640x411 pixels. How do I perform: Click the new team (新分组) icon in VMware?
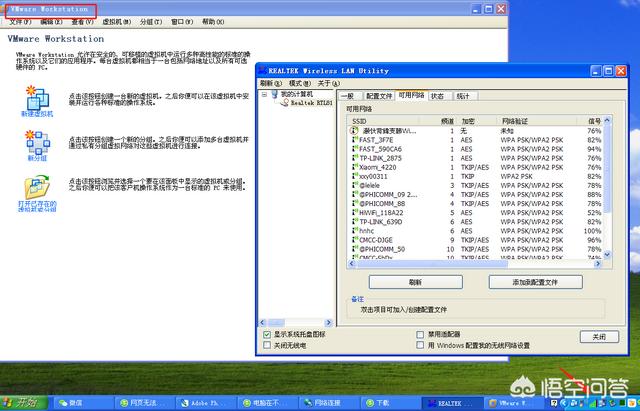tap(37, 142)
